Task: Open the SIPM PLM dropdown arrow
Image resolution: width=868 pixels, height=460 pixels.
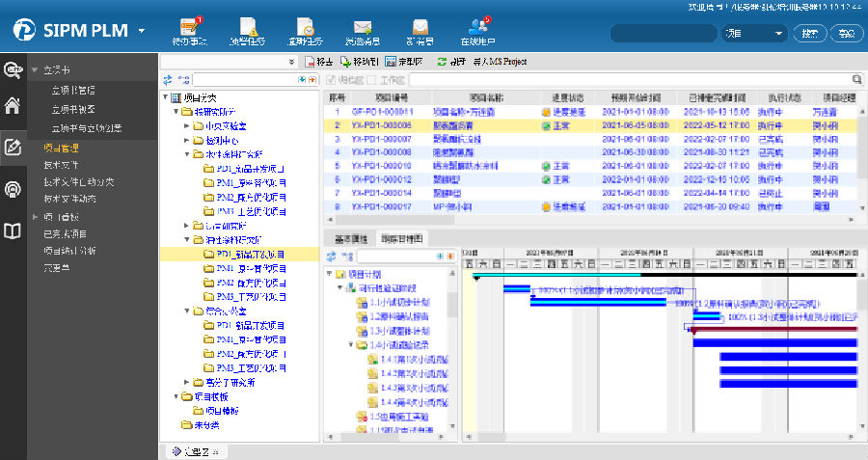Action: [143, 31]
